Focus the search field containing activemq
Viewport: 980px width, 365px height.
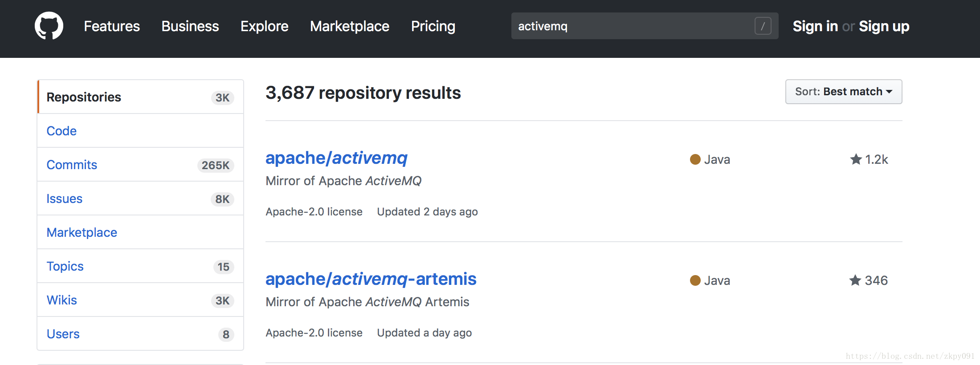click(633, 26)
